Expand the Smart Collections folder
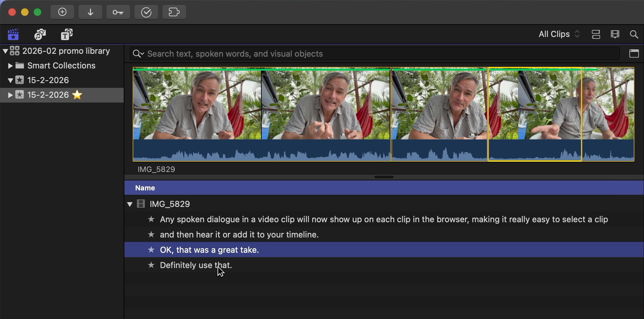 [x=10, y=66]
